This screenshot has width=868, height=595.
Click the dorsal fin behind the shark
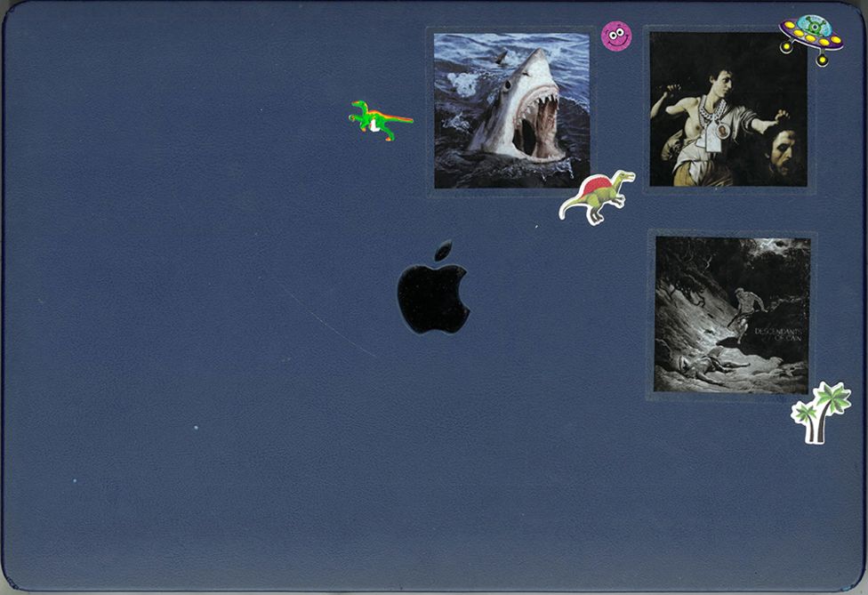tap(501, 58)
